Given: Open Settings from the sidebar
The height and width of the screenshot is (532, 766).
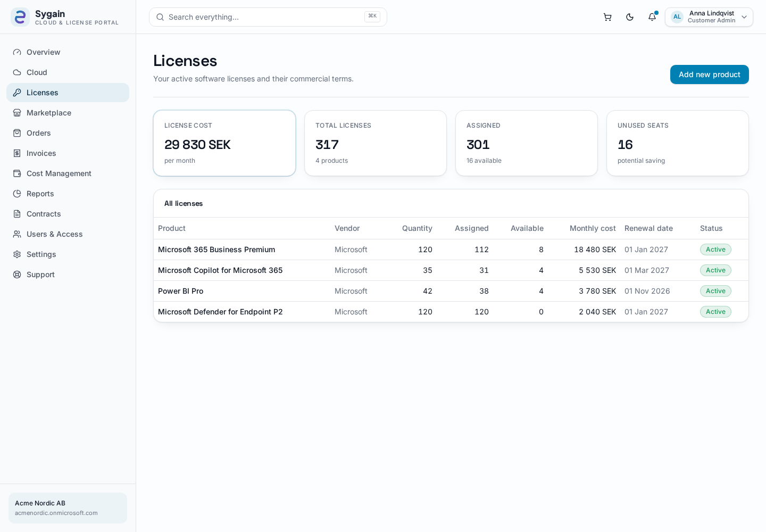Looking at the screenshot, I should tap(68, 254).
